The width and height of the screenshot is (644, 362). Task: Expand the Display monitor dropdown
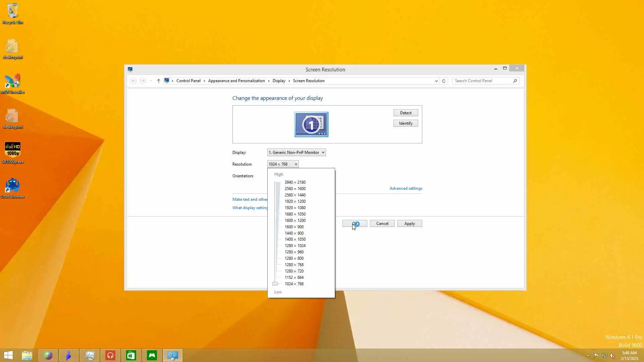tap(296, 153)
